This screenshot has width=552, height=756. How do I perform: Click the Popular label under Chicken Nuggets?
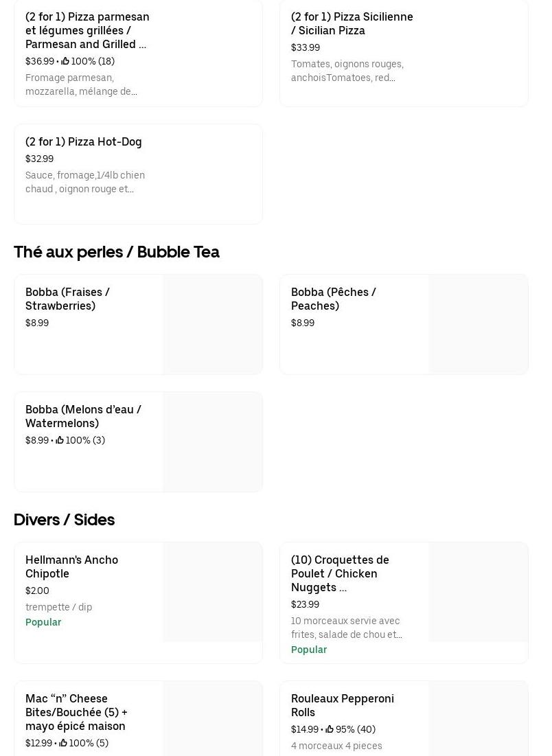tap(309, 650)
